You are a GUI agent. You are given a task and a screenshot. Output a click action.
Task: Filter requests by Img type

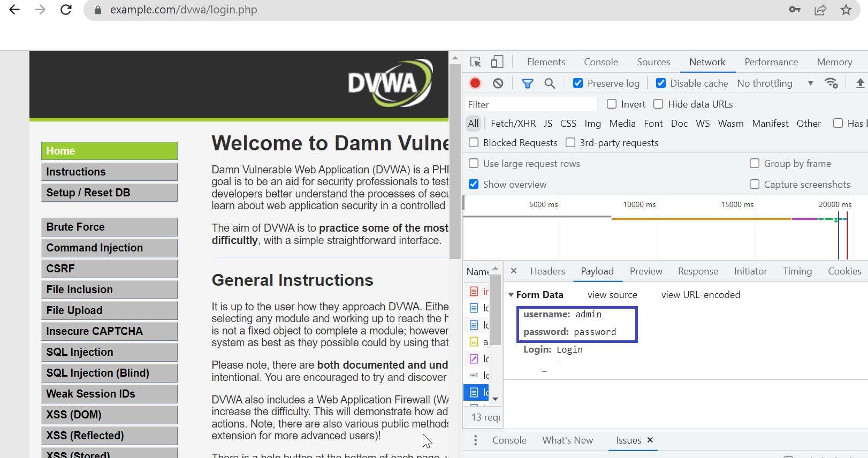592,124
